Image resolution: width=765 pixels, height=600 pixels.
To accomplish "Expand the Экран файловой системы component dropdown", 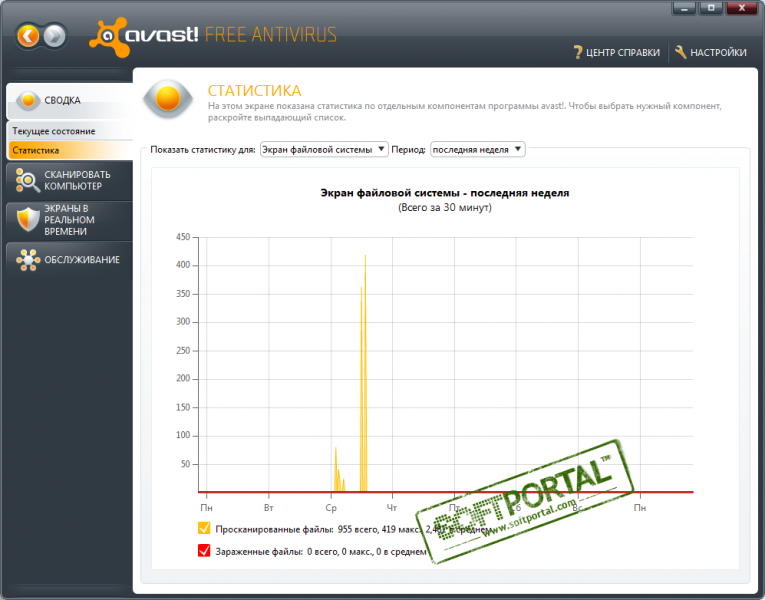I will coord(324,149).
